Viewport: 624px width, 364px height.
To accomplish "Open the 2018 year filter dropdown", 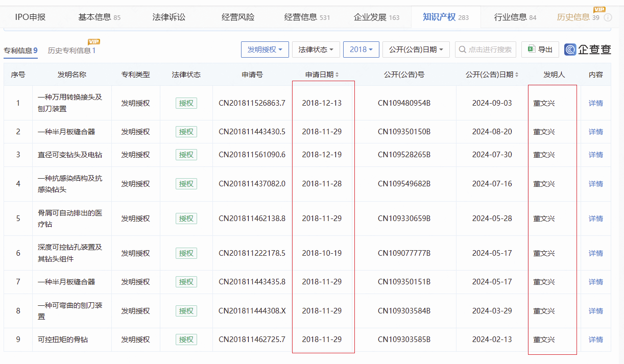I will pyautogui.click(x=361, y=50).
